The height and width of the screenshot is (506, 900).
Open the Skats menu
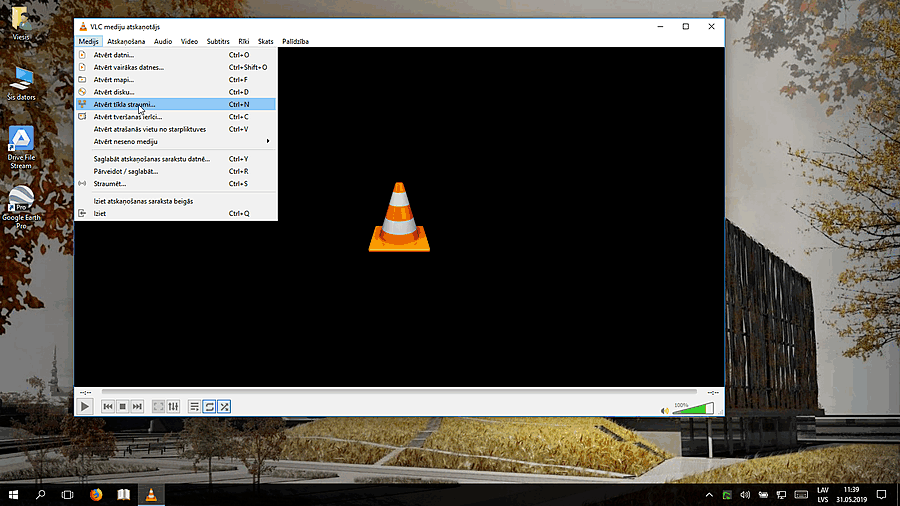266,41
